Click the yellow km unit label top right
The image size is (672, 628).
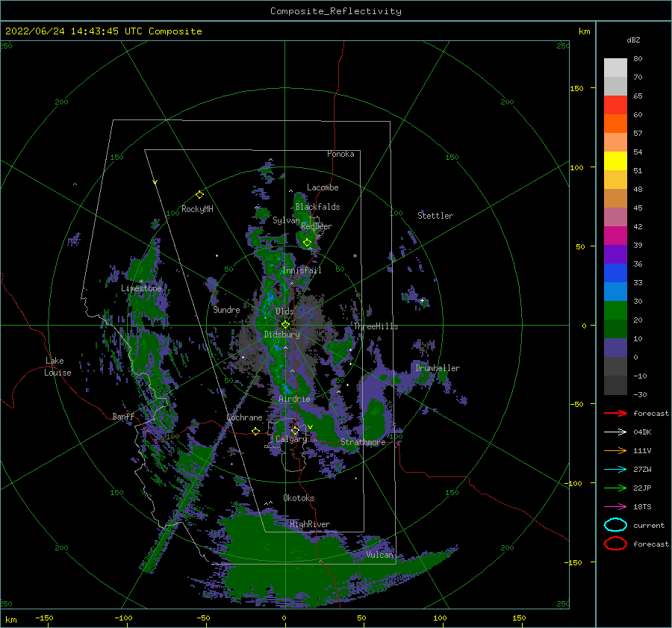click(584, 31)
